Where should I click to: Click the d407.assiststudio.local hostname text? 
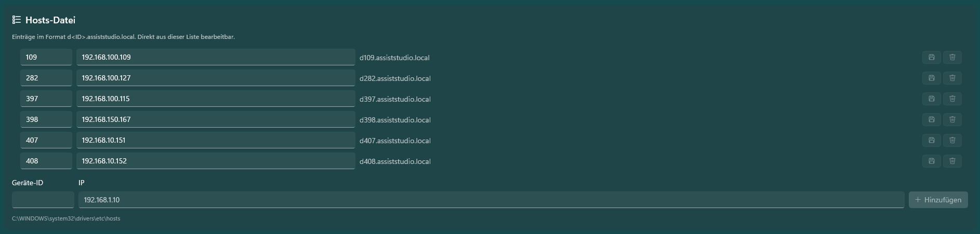click(395, 141)
